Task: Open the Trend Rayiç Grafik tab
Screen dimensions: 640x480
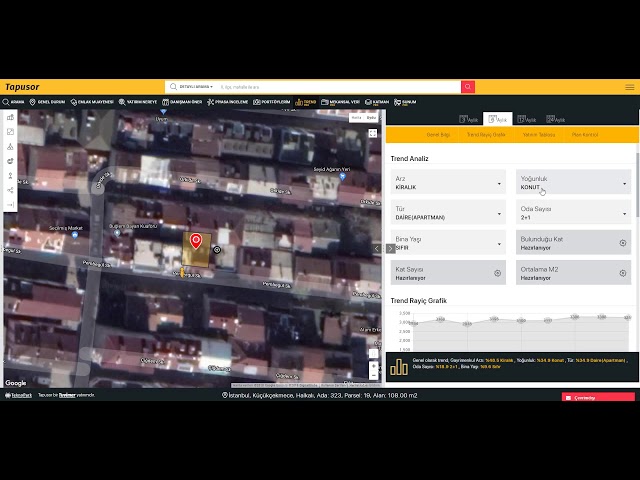Action: click(486, 135)
